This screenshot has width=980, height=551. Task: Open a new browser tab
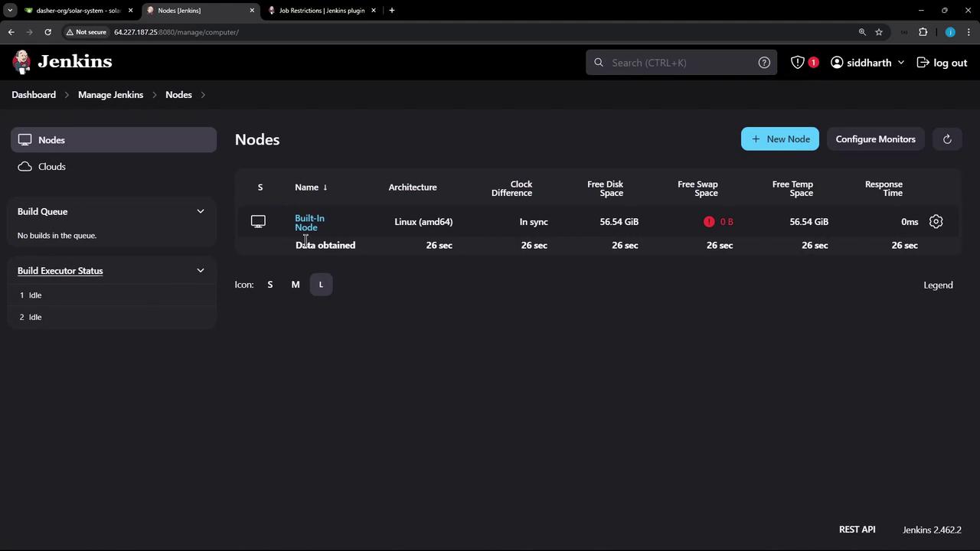tap(392, 11)
